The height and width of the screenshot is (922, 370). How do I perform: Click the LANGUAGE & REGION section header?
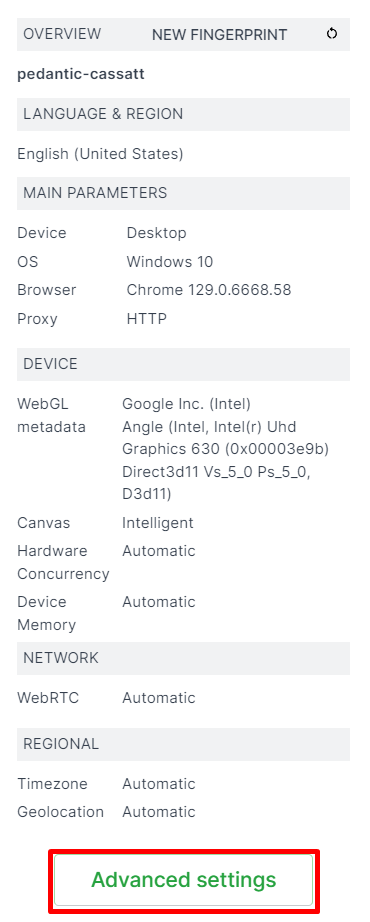pyautogui.click(x=184, y=114)
